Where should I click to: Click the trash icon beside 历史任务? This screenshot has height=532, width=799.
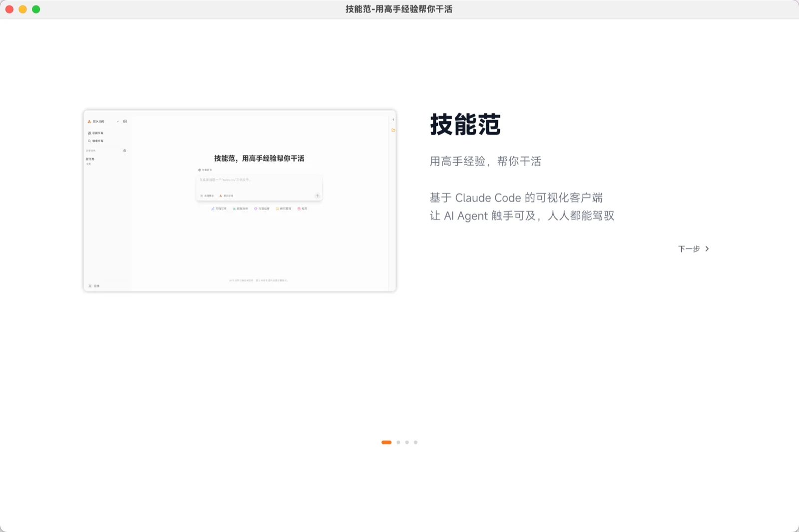[x=124, y=151]
